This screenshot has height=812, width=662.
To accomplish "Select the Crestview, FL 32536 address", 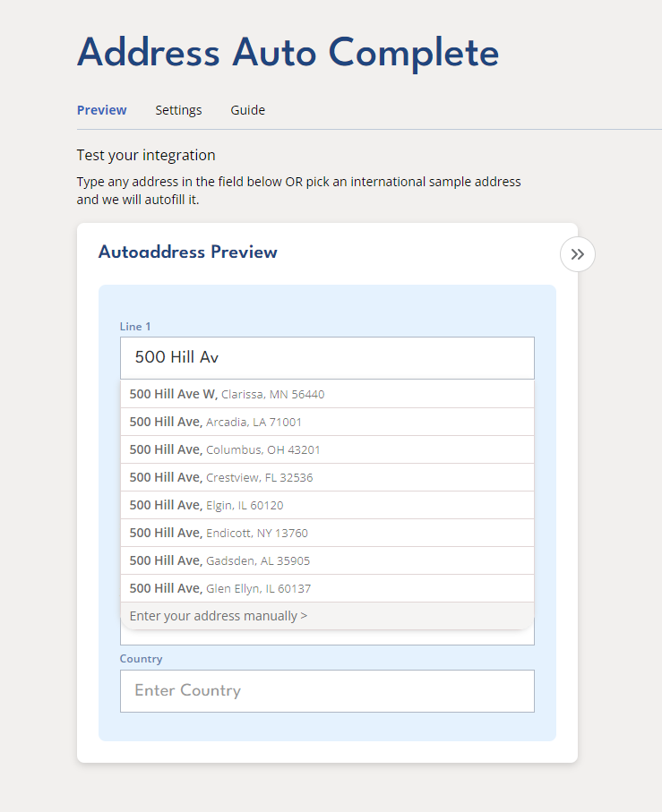I will click(x=327, y=477).
